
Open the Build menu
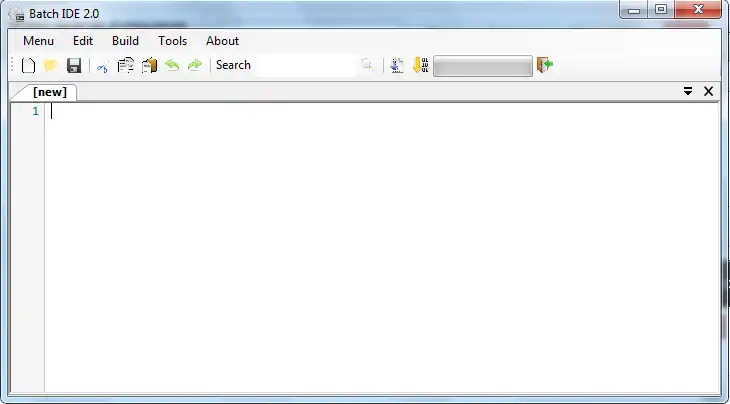[x=125, y=41]
